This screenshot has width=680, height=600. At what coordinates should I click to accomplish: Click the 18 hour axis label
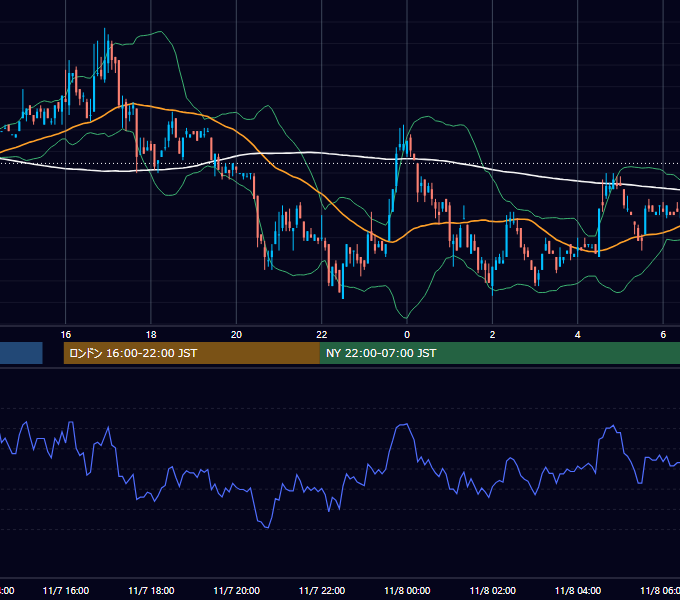[x=151, y=335]
